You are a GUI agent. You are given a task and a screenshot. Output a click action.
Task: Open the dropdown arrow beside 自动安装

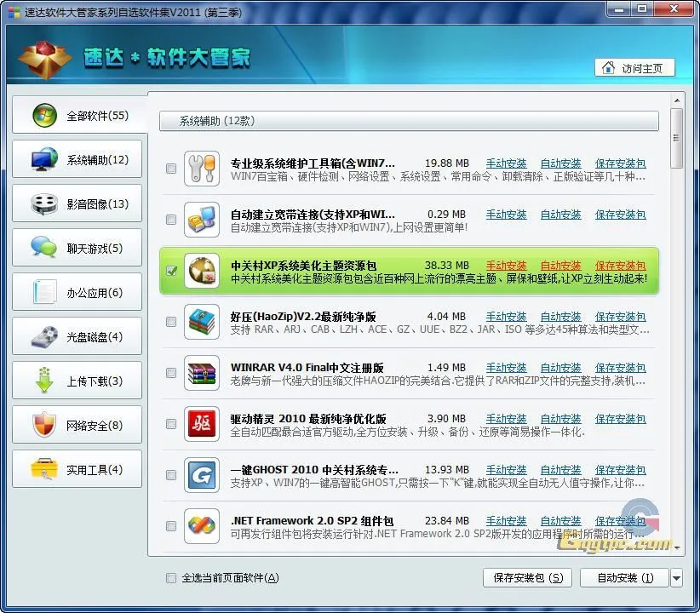tap(676, 578)
